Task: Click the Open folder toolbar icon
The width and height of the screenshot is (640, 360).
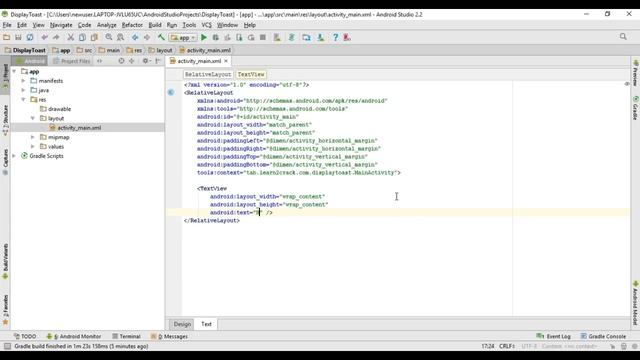Action: [7, 37]
